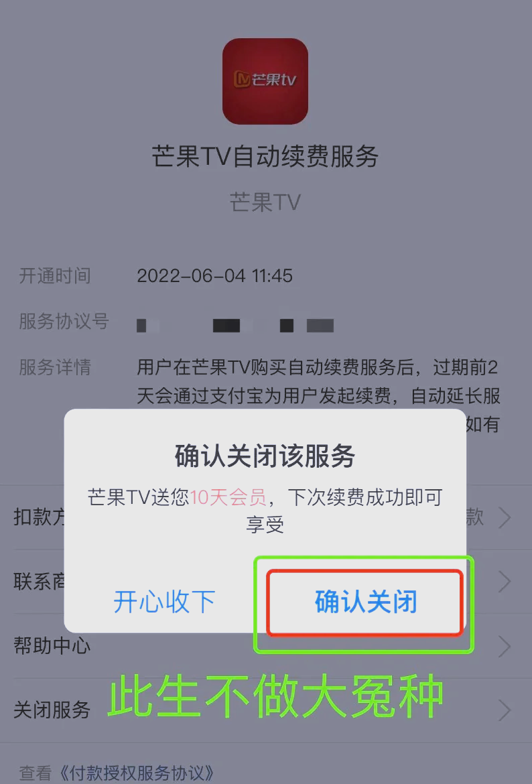Tap the red 芒果TV app logo
The image size is (532, 784).
(x=265, y=81)
